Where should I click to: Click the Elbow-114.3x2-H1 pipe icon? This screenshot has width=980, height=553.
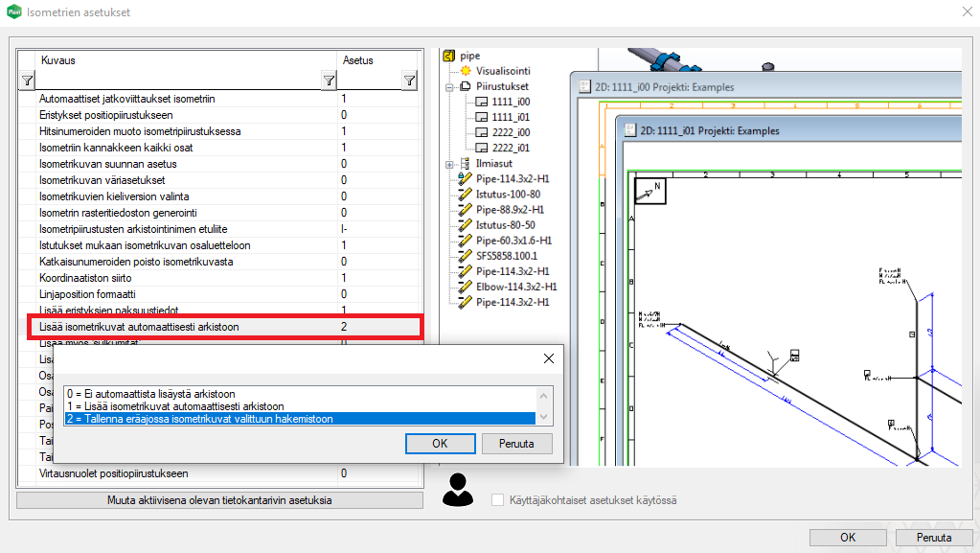coord(466,287)
